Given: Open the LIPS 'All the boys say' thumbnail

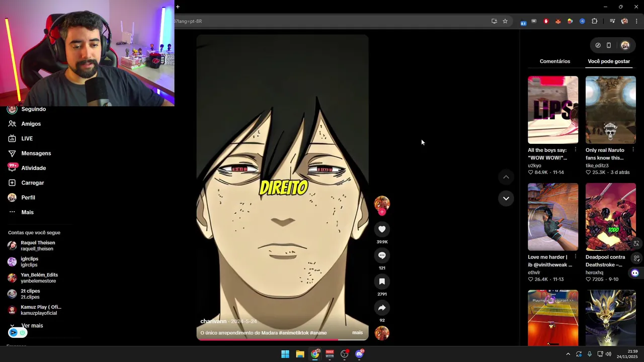Looking at the screenshot, I should pos(553,110).
